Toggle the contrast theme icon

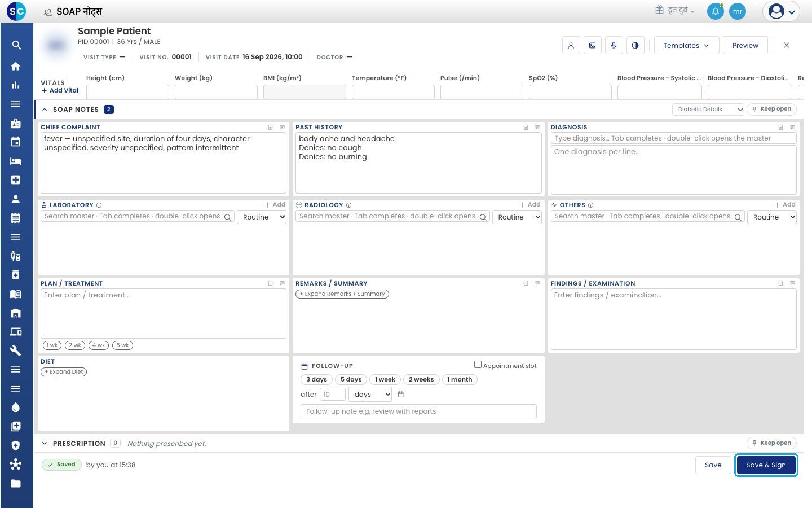[635, 46]
